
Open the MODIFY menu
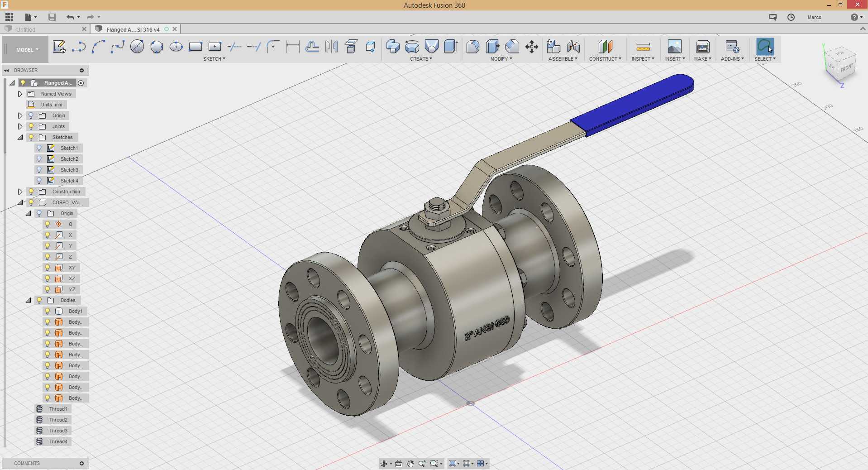point(501,59)
